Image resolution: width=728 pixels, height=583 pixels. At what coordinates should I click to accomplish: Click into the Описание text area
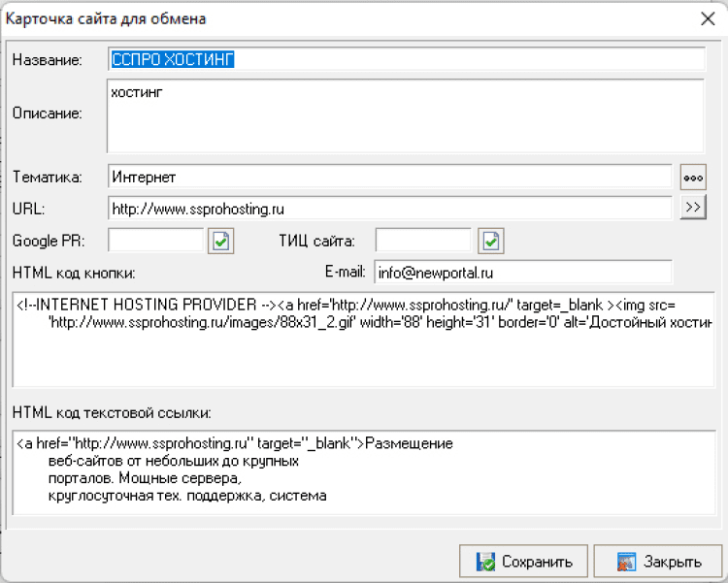click(x=406, y=115)
